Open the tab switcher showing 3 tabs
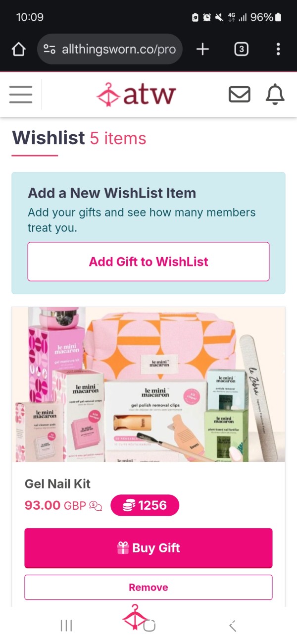Viewport: 297px width, 644px height. (241, 49)
